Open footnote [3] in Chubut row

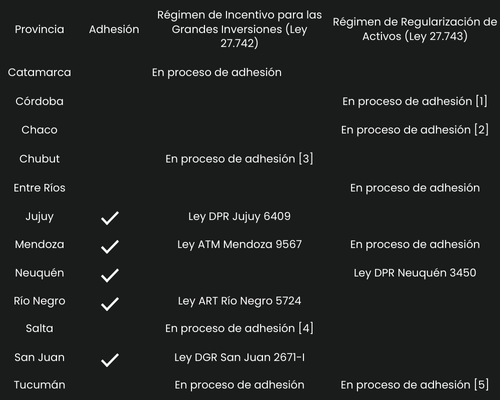coord(306,159)
